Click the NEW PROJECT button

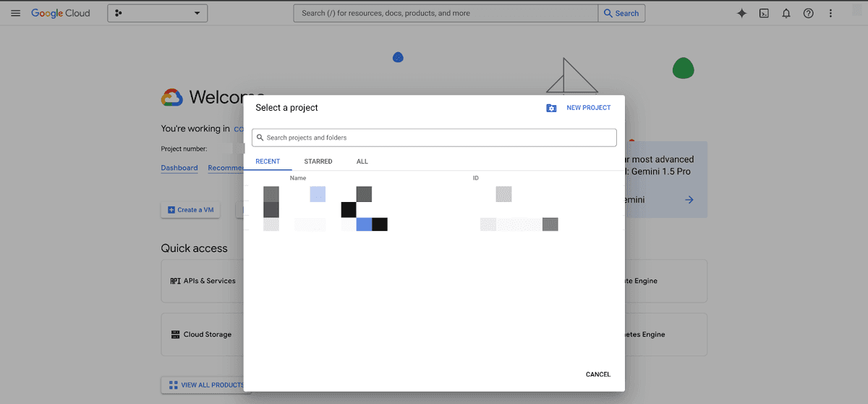[588, 108]
